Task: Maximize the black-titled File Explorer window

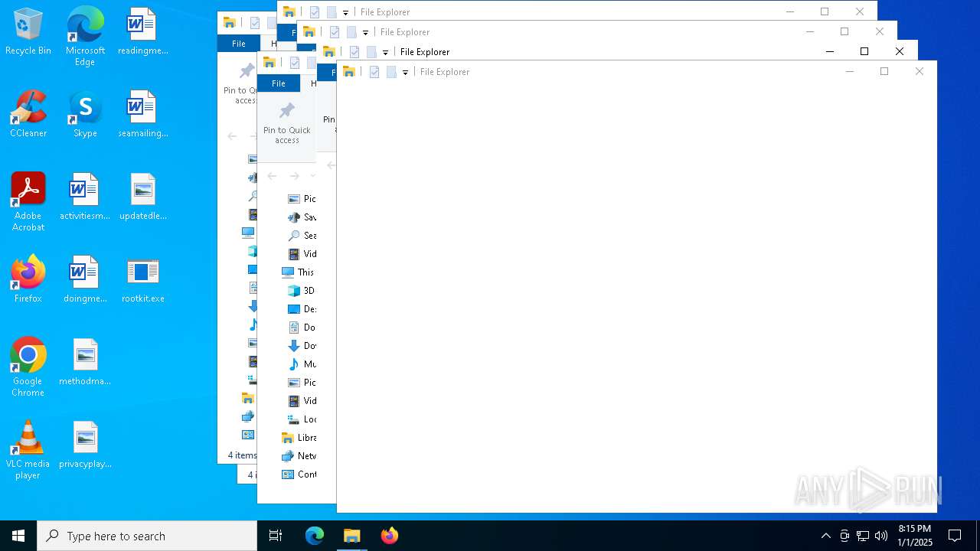Action: click(x=864, y=51)
